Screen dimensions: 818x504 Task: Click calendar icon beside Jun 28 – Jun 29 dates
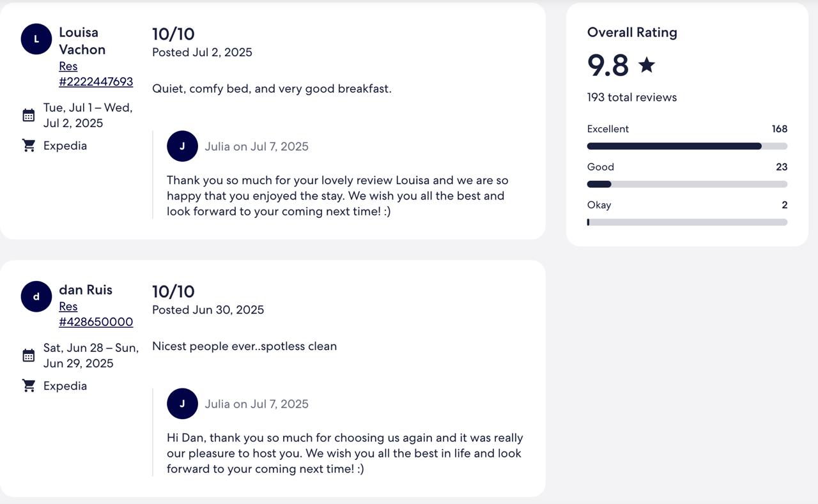[x=29, y=355]
